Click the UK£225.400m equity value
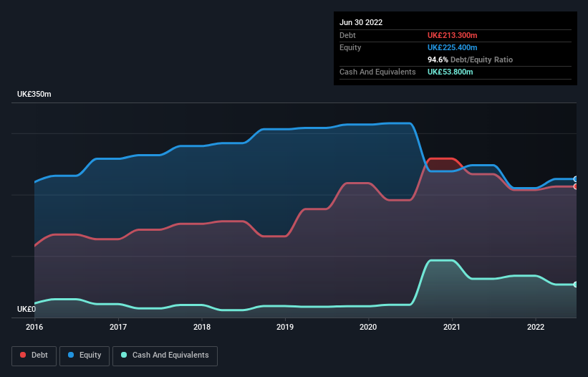Screen dimensions: 588x377 click(452, 47)
